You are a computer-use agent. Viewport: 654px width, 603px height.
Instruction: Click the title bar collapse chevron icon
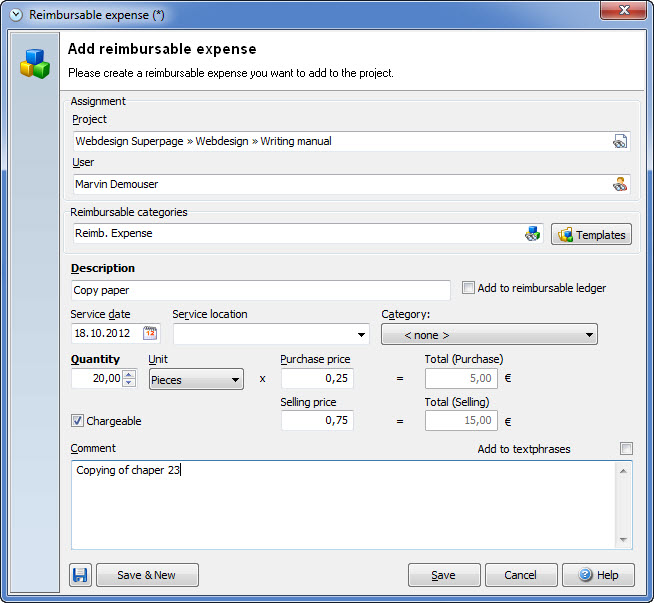[x=16, y=15]
